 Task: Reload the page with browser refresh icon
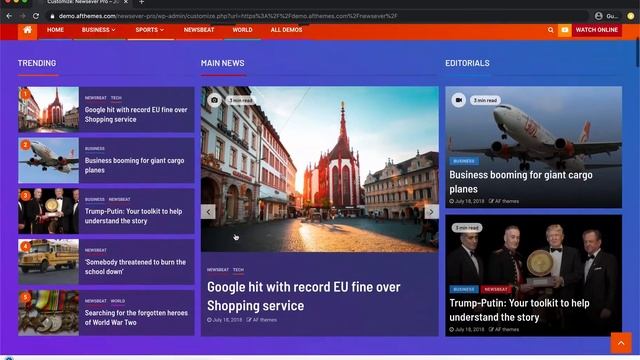[36, 16]
